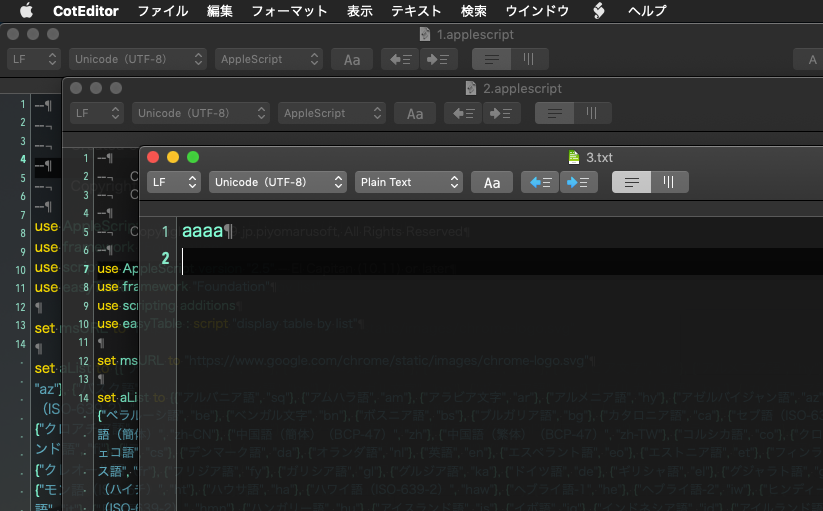This screenshot has width=823, height=511.
Task: Select horizontal text orientation in 3.txt window
Action: 631,182
